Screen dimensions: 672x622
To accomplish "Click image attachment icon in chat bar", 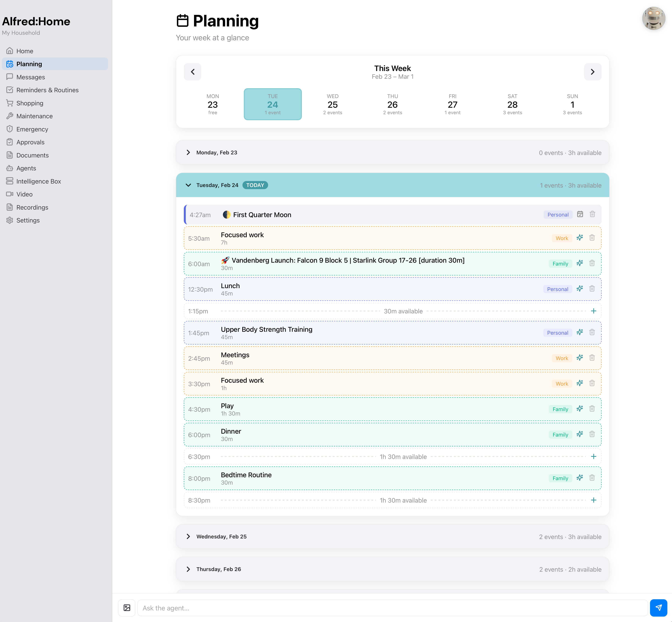I will [127, 608].
